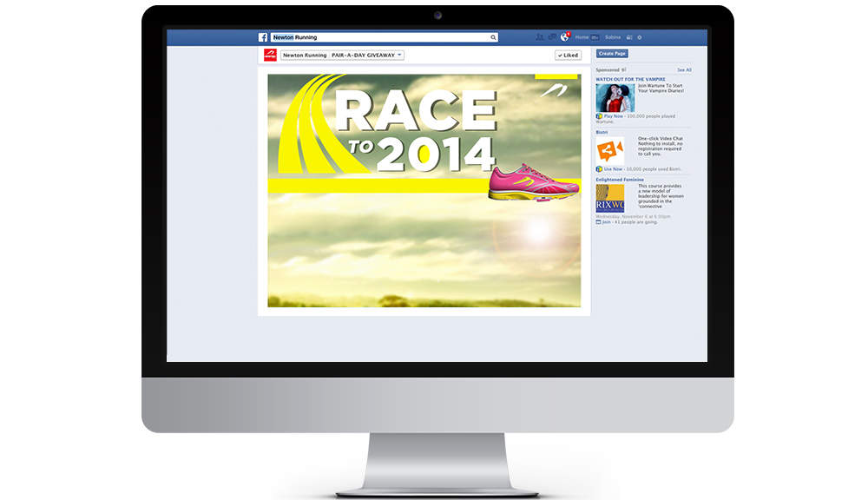Click the Create Page button

pyautogui.click(x=612, y=53)
